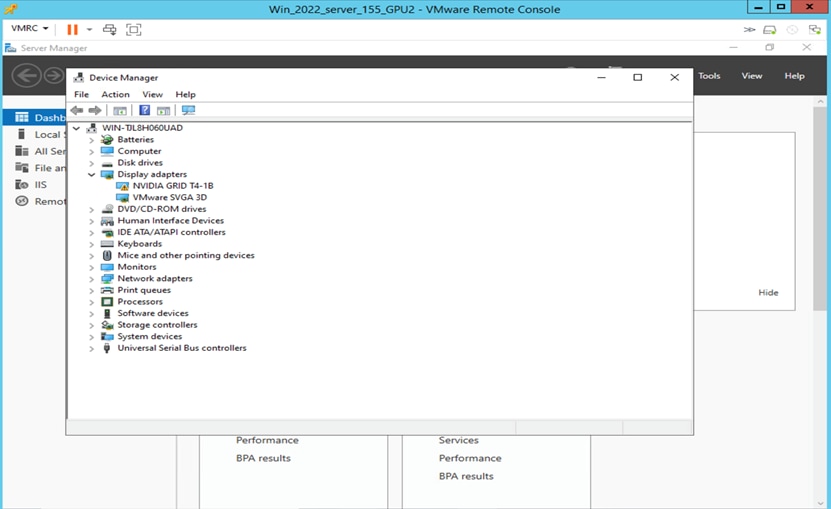This screenshot has height=509, width=831.
Task: Click the Server Manager back navigation arrow
Action: tap(26, 76)
